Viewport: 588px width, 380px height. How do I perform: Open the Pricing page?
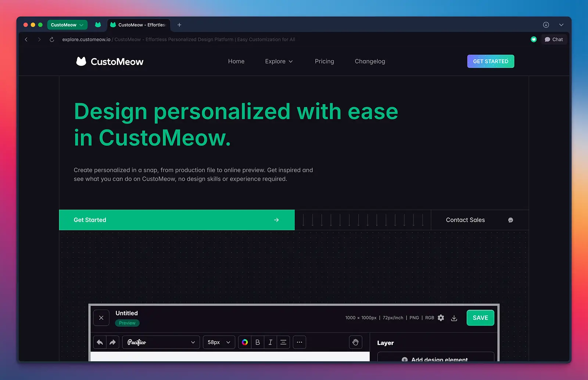[x=325, y=61]
